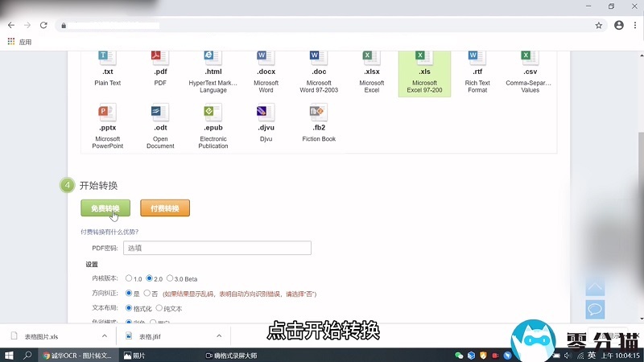Click the 免费转换 green button

[x=105, y=208]
